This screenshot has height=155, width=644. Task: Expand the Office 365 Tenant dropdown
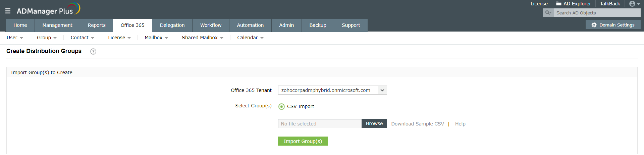pyautogui.click(x=382, y=90)
